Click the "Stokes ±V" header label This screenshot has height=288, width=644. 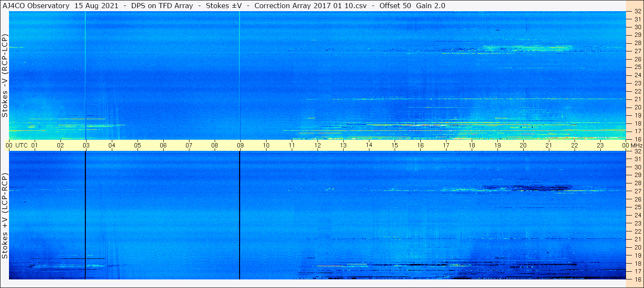tap(224, 6)
